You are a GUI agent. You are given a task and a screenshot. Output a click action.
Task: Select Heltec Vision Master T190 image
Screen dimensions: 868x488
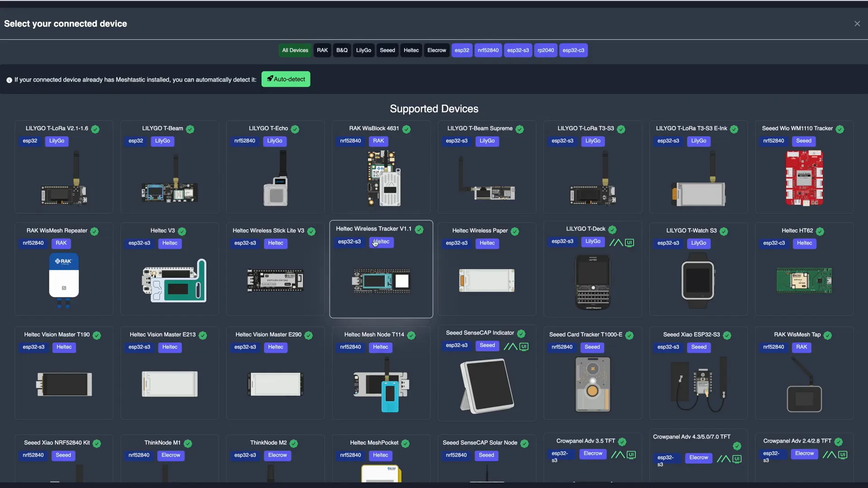click(64, 384)
